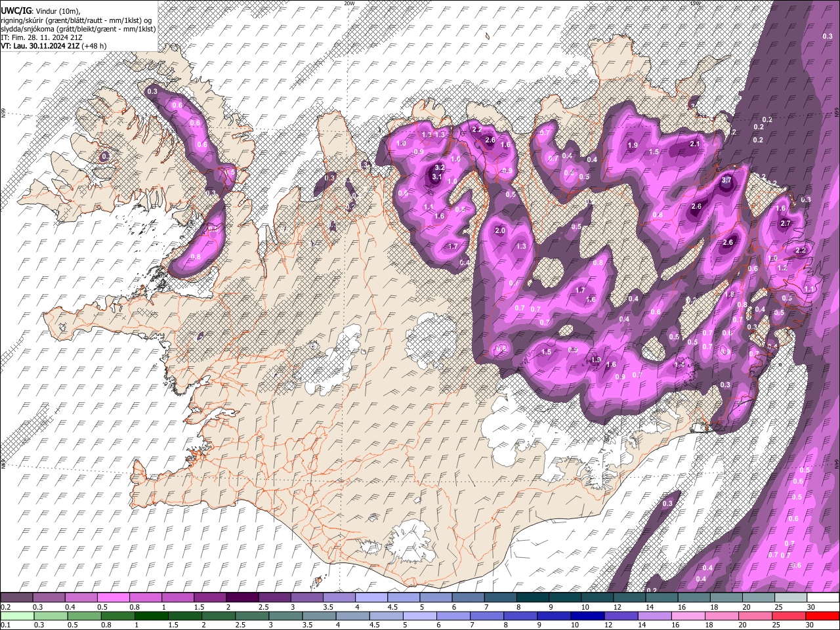Click the 1.8 precipitation value on the map
This screenshot has width=840, height=630.
tap(730, 295)
